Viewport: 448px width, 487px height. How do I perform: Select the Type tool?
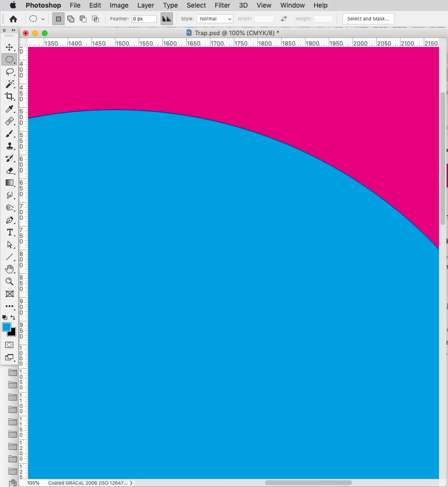10,232
